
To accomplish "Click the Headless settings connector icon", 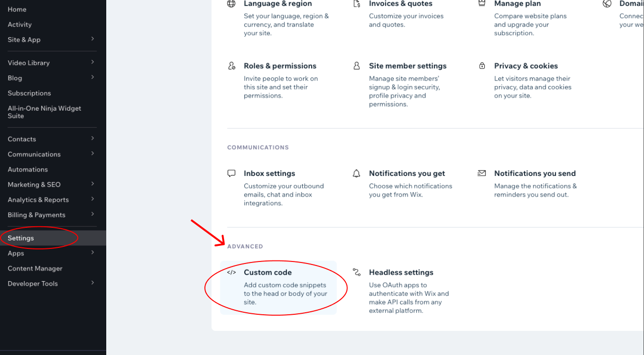I will coord(356,273).
